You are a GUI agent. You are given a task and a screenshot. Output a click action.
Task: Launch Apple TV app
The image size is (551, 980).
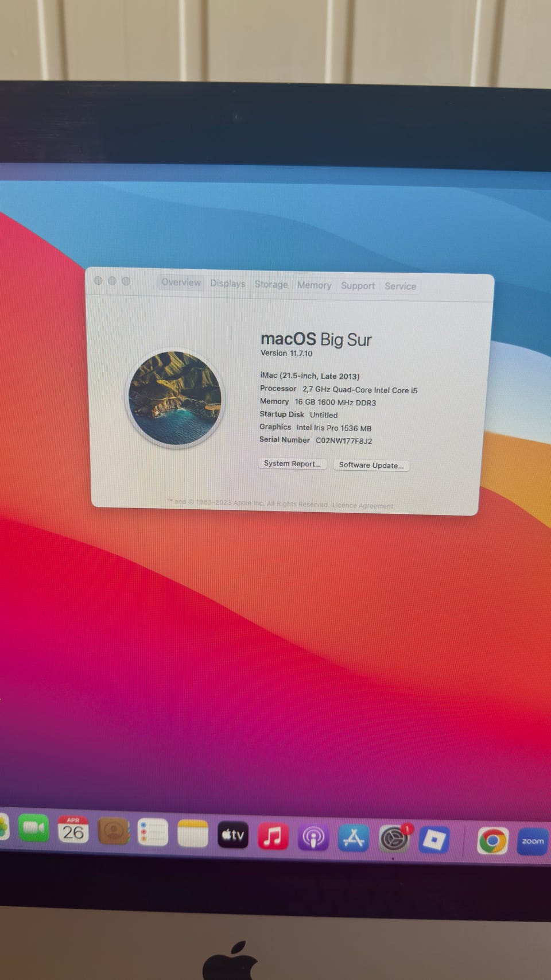[233, 835]
